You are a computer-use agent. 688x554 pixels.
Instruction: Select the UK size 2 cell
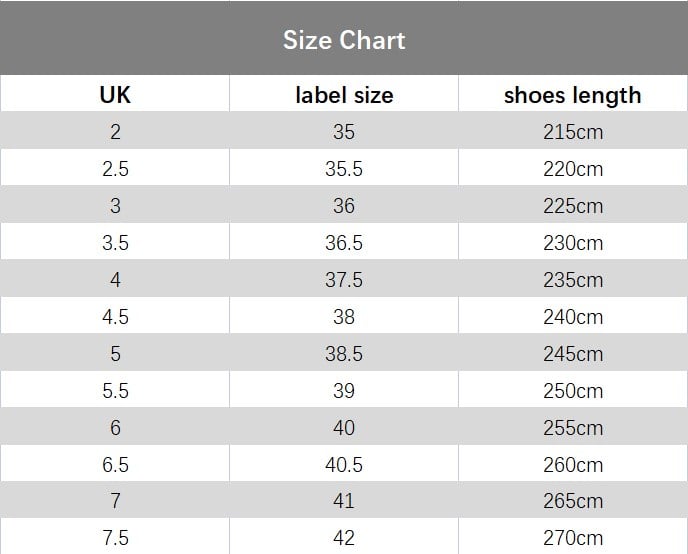pos(115,132)
